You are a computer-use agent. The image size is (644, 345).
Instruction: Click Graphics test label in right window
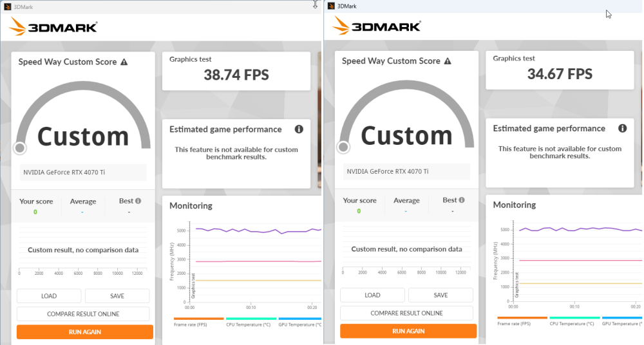[514, 59]
